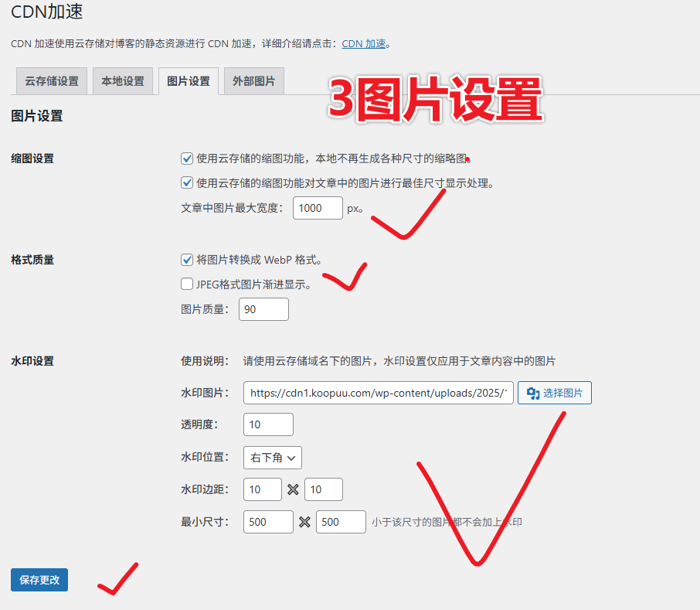
Task: Open the CDN 加速 documentation link
Action: point(363,43)
